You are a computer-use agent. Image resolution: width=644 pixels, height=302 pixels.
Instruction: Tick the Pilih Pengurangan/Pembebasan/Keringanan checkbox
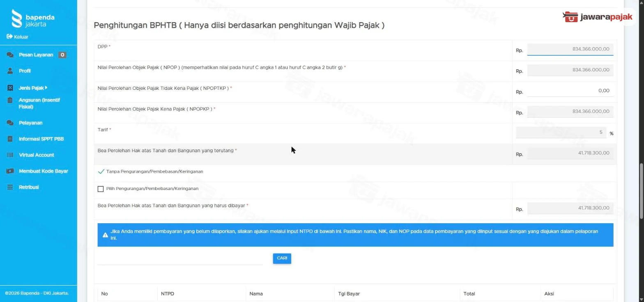(x=101, y=189)
